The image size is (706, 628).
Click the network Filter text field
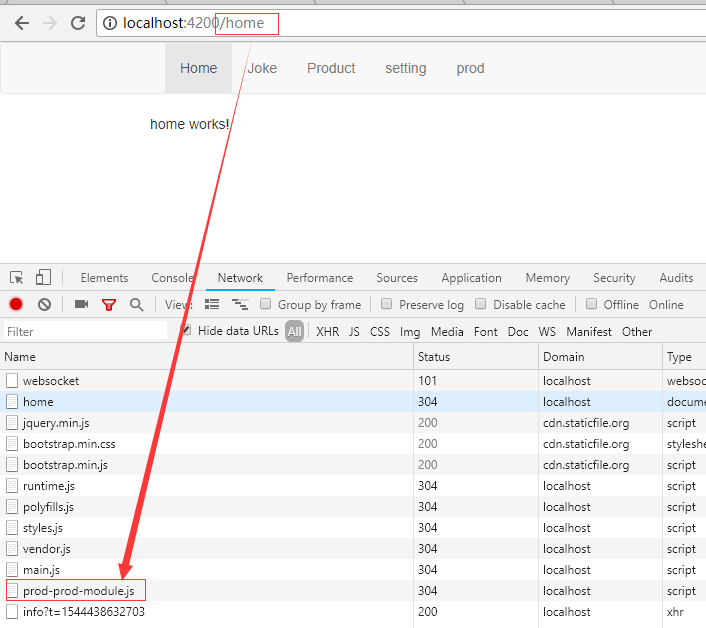click(85, 332)
